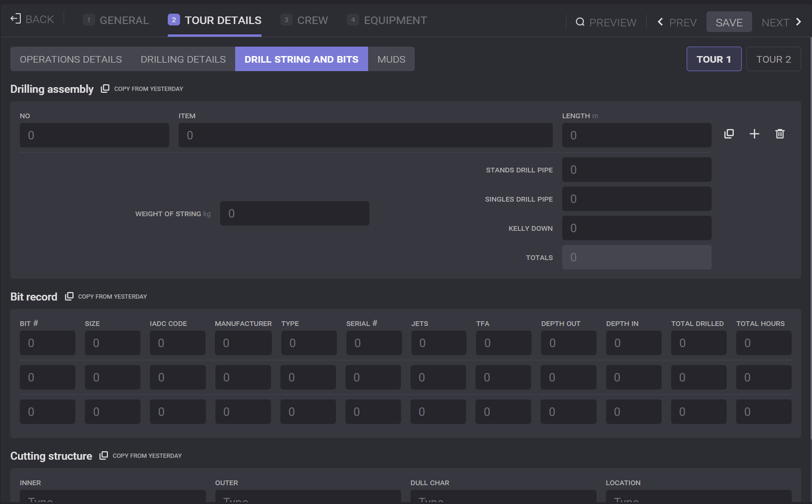Go to previous step with Prev
The height and width of the screenshot is (504, 812).
click(677, 22)
